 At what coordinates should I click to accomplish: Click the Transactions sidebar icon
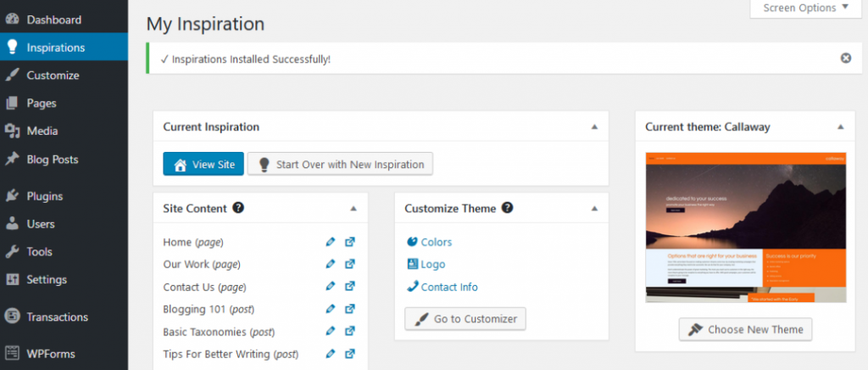tap(12, 317)
